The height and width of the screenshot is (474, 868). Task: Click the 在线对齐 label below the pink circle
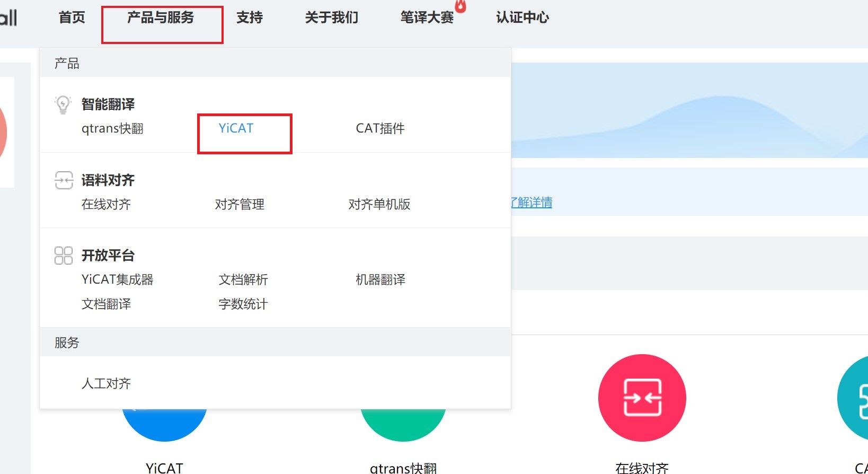pos(642,468)
